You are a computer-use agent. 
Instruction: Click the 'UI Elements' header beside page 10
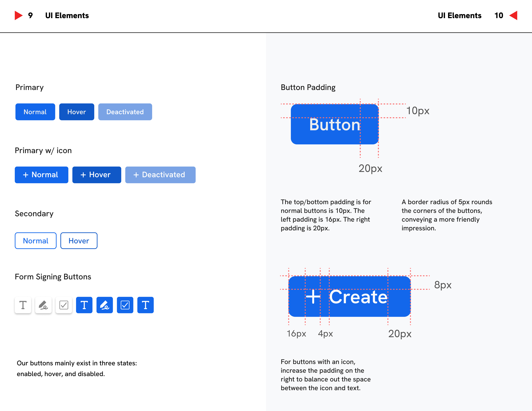[x=459, y=16]
